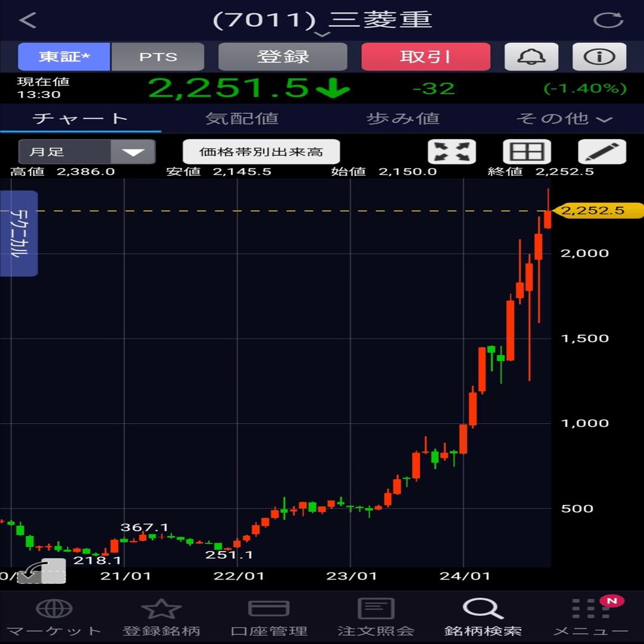The height and width of the screenshot is (644, 644).
Task: Tap the 価格帯別出来高 button
Action: click(x=261, y=151)
